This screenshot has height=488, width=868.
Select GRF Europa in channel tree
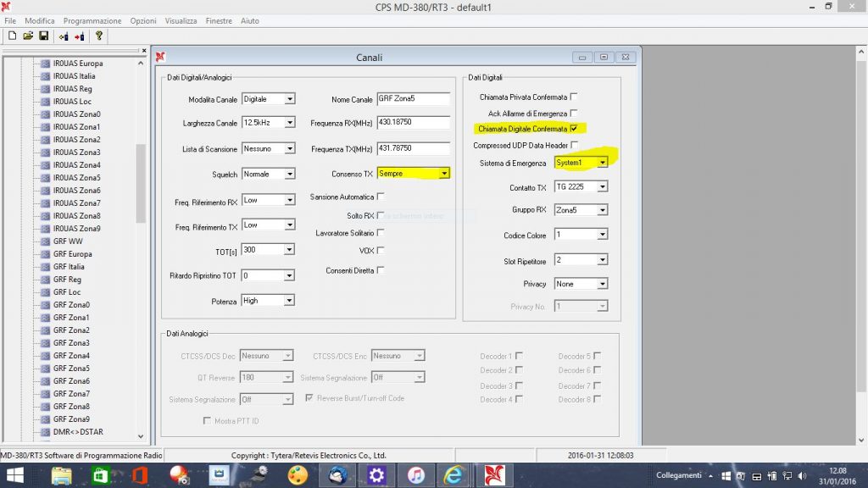point(73,254)
